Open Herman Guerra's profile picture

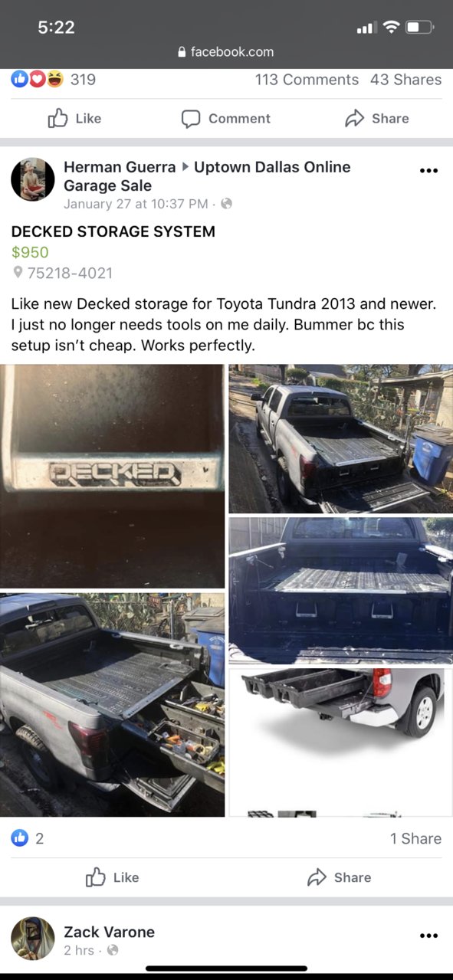pos(33,179)
